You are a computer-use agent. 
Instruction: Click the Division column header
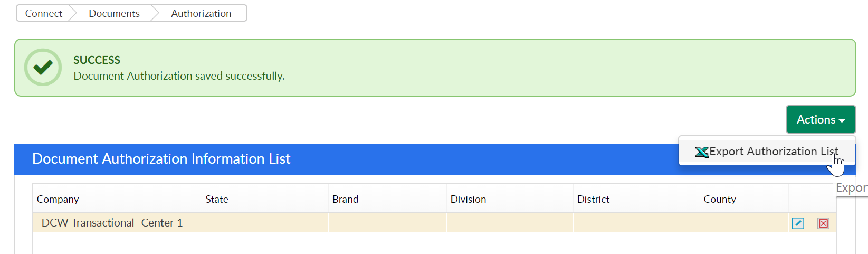click(x=468, y=199)
